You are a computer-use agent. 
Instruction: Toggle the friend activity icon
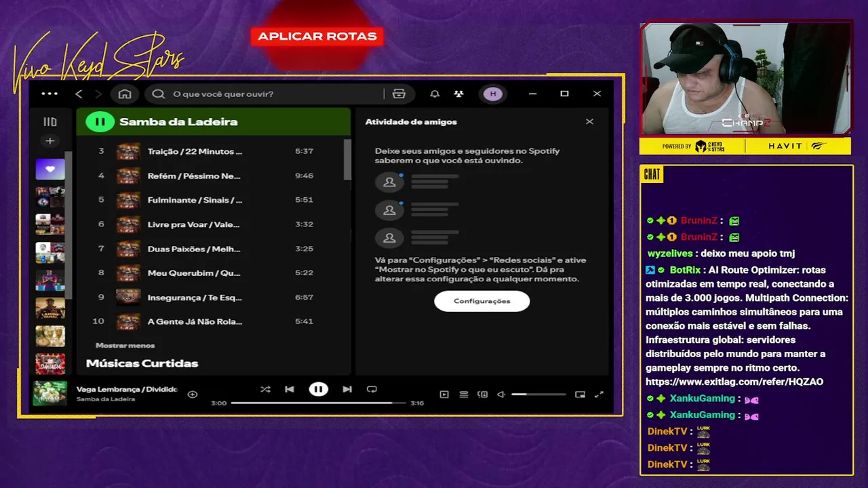(x=459, y=94)
